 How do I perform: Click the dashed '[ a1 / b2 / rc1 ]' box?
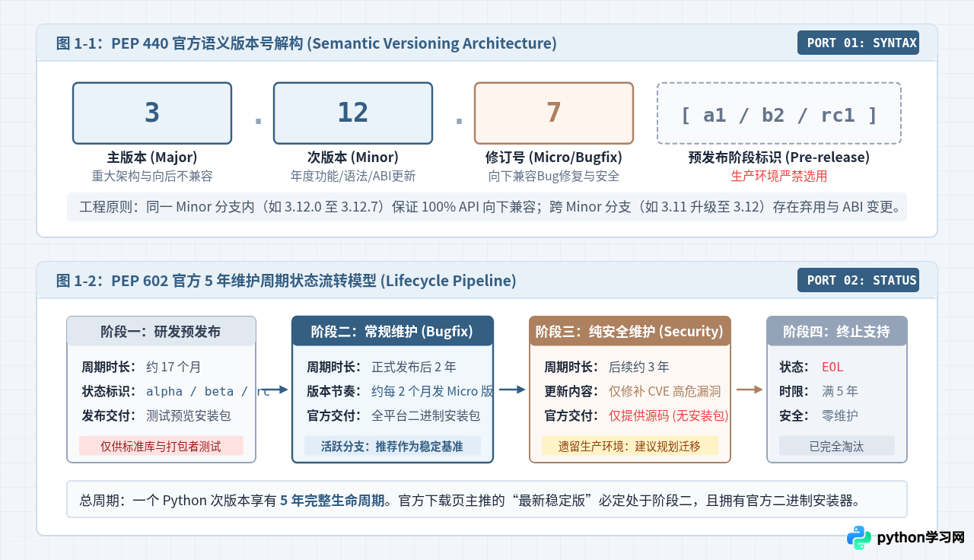[x=779, y=113]
